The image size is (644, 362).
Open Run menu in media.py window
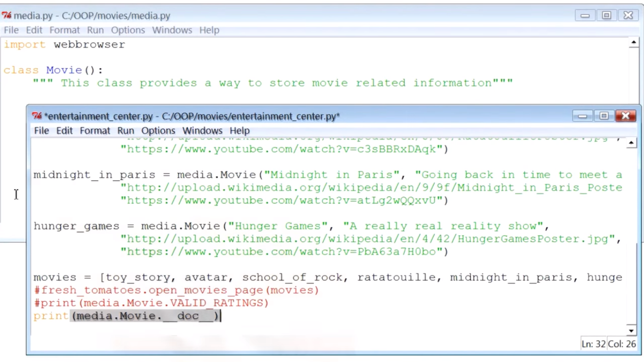95,30
